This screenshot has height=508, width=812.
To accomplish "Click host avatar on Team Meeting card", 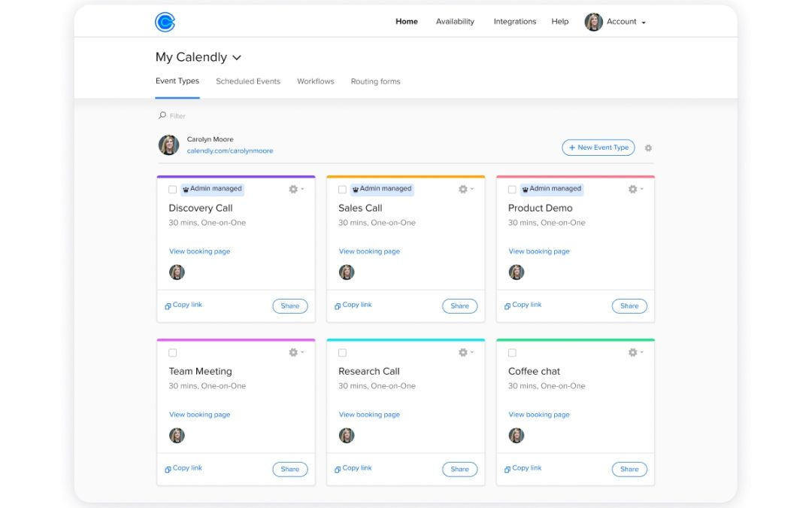I will click(177, 436).
